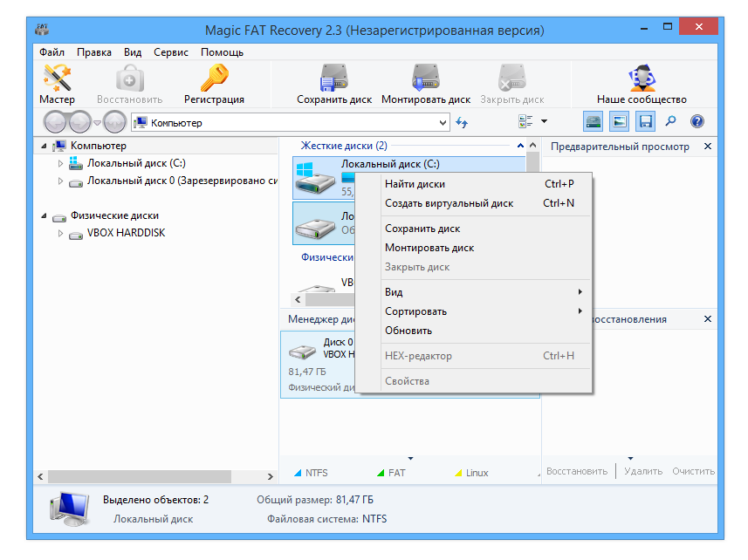
Task: Expand Локальный диск (C:) tree node
Action: click(60, 163)
